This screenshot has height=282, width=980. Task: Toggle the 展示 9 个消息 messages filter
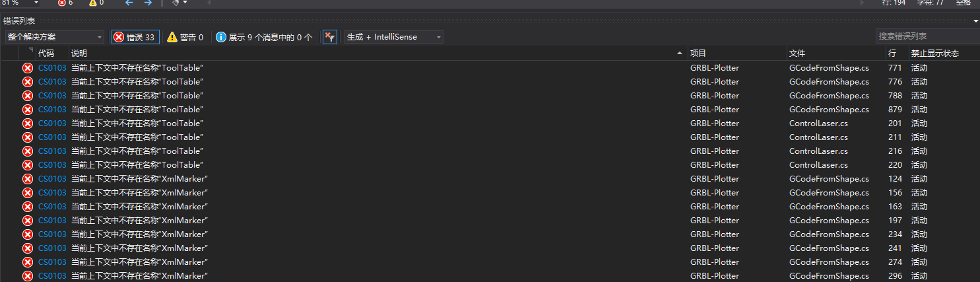pos(264,37)
